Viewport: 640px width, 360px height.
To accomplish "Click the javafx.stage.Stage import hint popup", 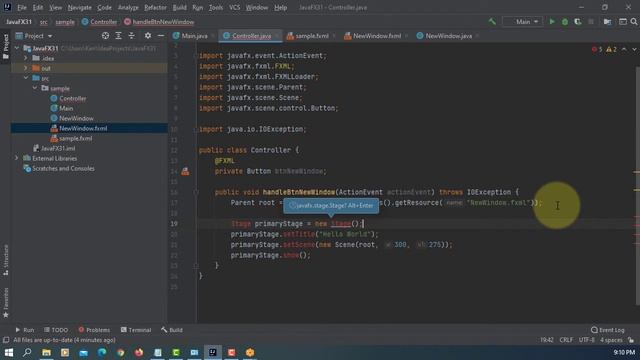I will 331,206.
